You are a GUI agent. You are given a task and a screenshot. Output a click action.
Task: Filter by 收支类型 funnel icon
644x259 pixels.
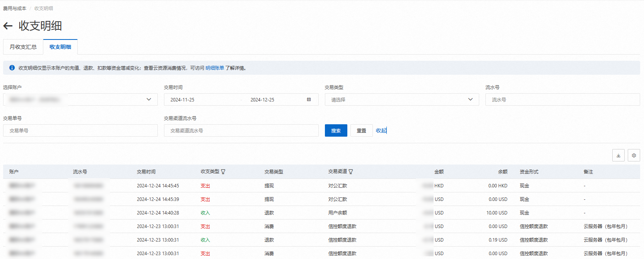(223, 172)
